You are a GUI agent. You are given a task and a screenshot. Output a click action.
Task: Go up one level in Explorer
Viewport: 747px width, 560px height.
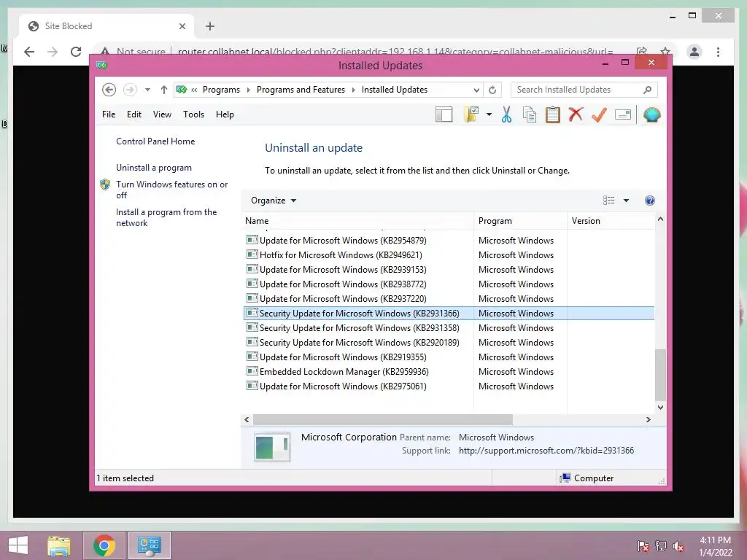click(x=164, y=90)
